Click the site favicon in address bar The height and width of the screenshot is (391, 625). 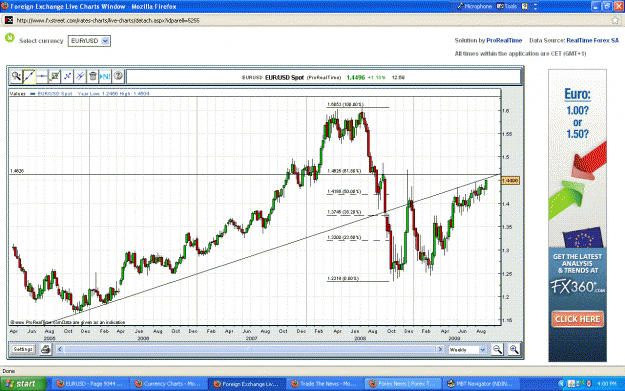tap(9, 20)
